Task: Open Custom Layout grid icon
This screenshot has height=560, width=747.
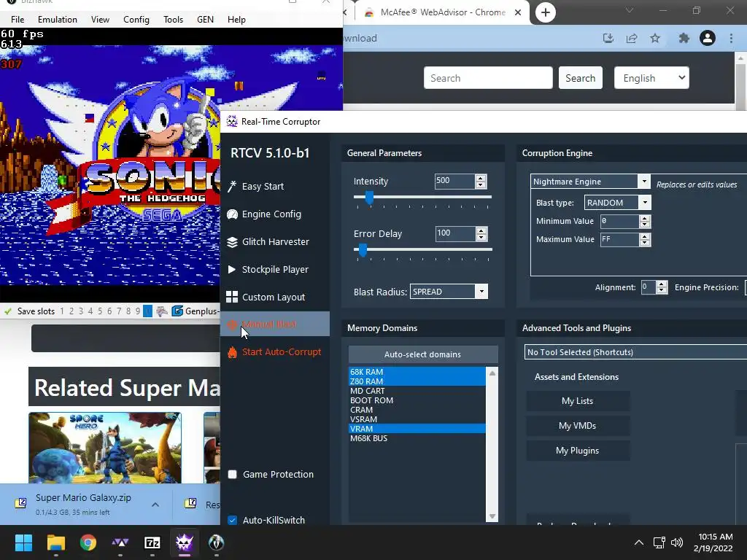Action: (x=232, y=297)
